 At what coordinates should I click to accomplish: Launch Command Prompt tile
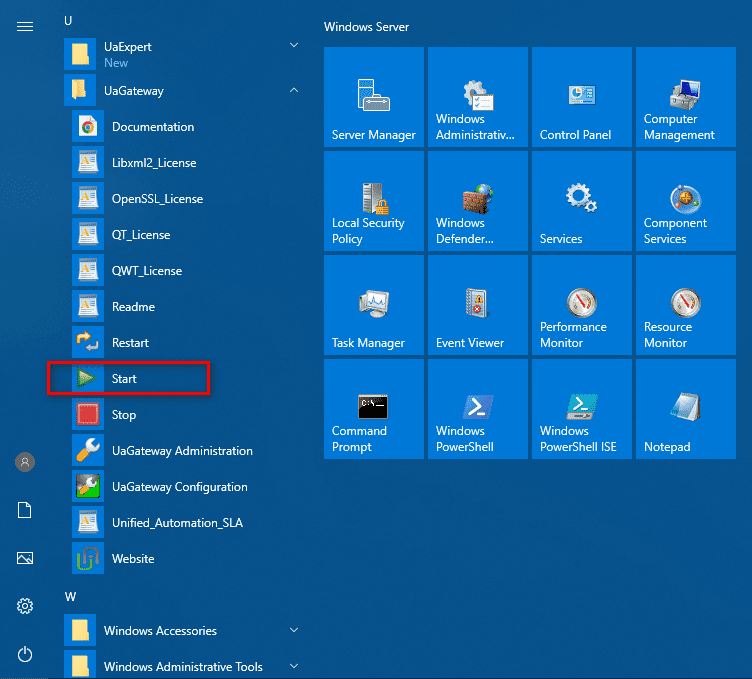(374, 409)
